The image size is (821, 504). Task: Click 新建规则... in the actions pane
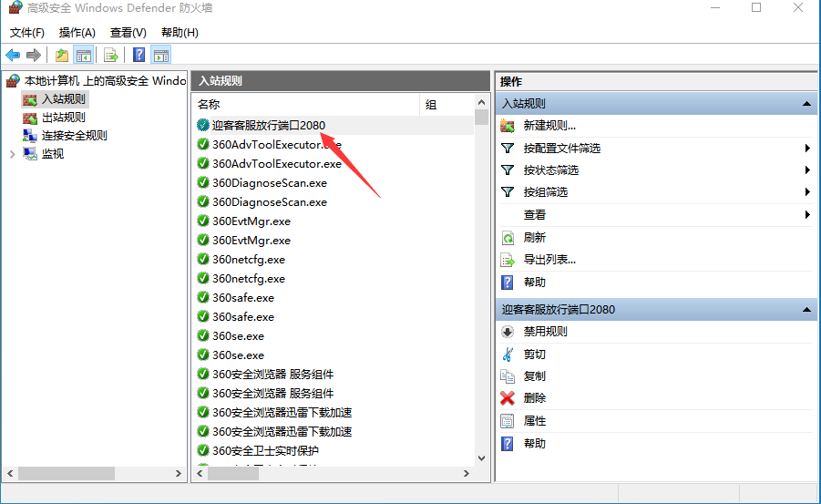(549, 126)
